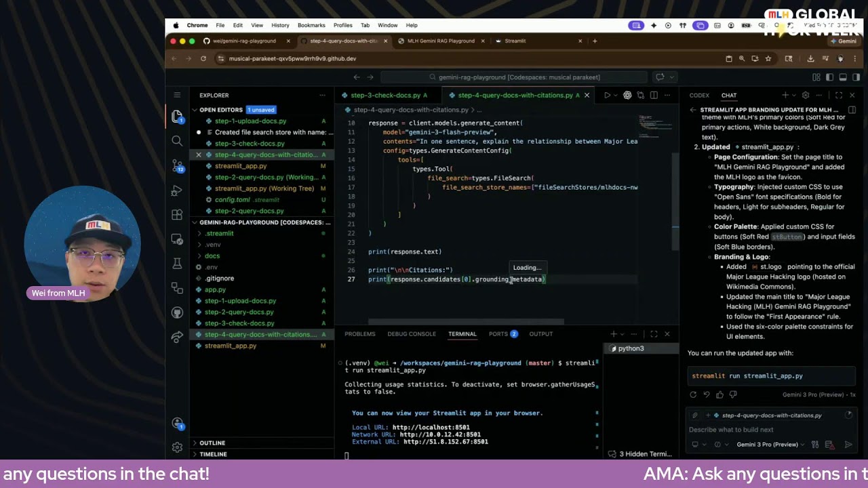
Task: Retry the chat response
Action: click(693, 394)
